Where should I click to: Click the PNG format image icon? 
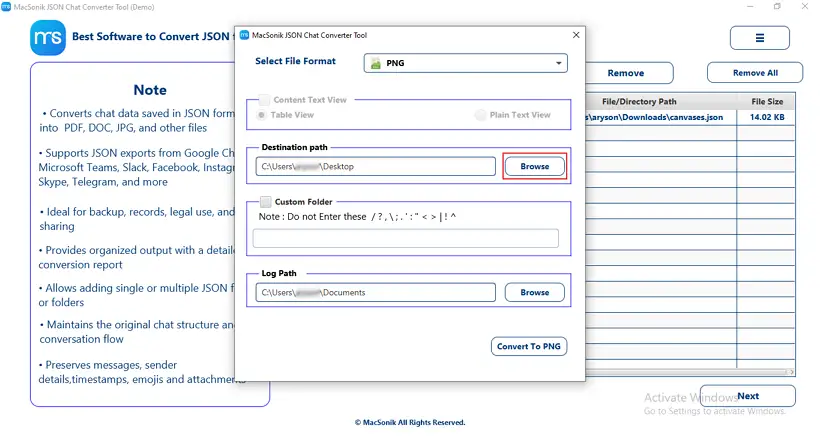pyautogui.click(x=375, y=63)
